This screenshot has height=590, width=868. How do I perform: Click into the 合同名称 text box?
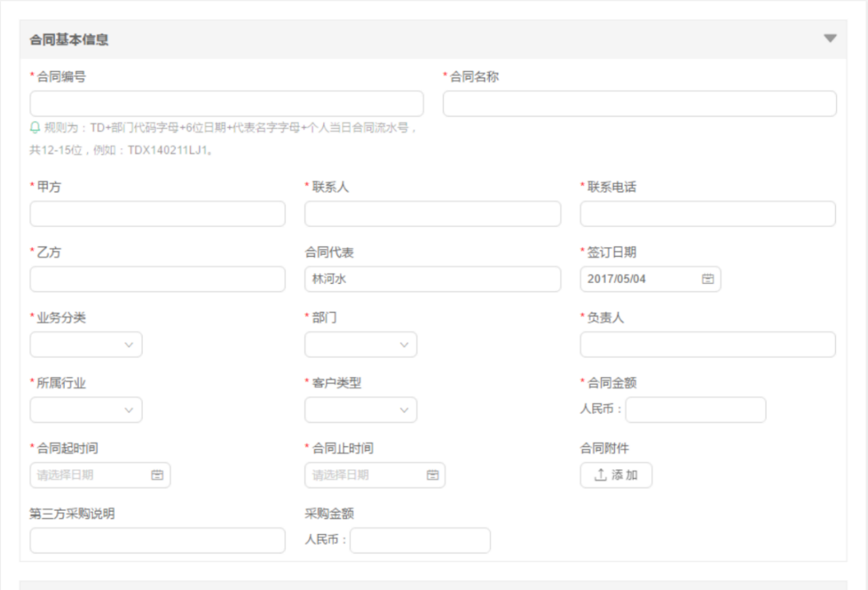coord(639,104)
